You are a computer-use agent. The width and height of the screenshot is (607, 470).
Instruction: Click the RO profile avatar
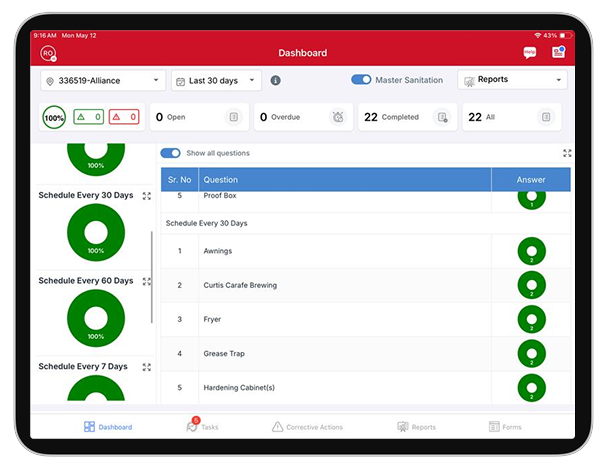(x=48, y=53)
